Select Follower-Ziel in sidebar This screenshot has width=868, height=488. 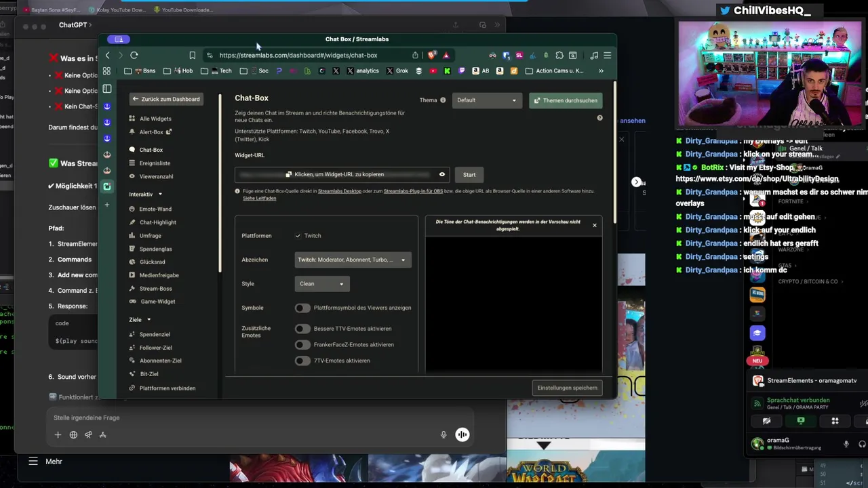tap(150, 348)
